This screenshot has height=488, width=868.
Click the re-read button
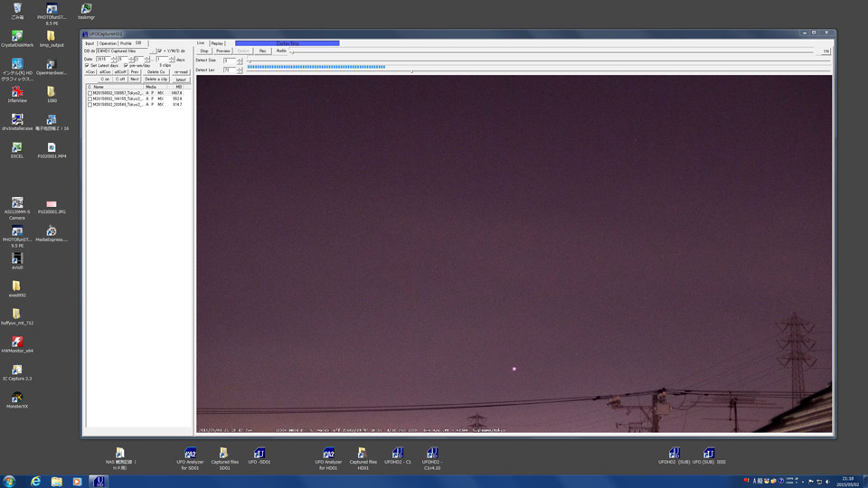tap(181, 72)
